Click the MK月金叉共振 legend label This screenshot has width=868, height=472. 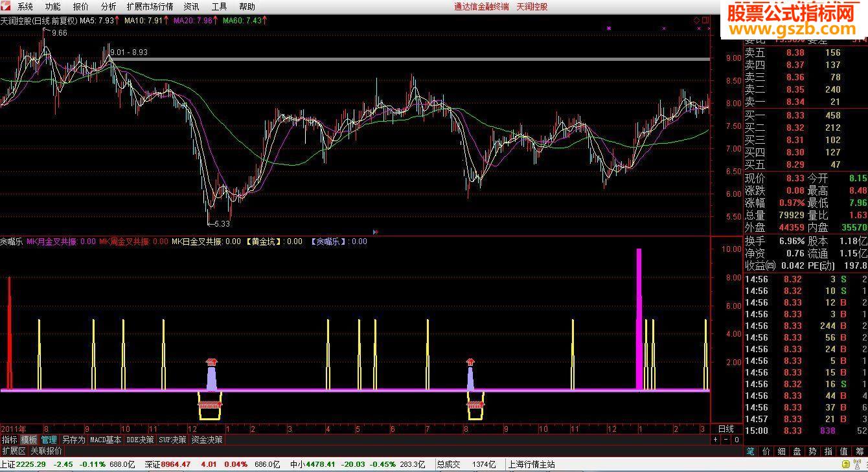(x=61, y=242)
